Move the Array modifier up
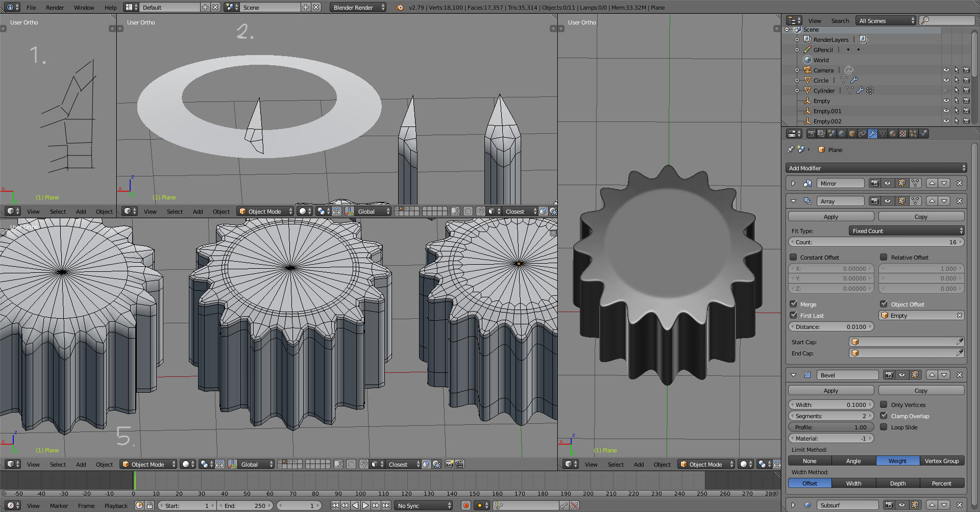 click(x=932, y=201)
